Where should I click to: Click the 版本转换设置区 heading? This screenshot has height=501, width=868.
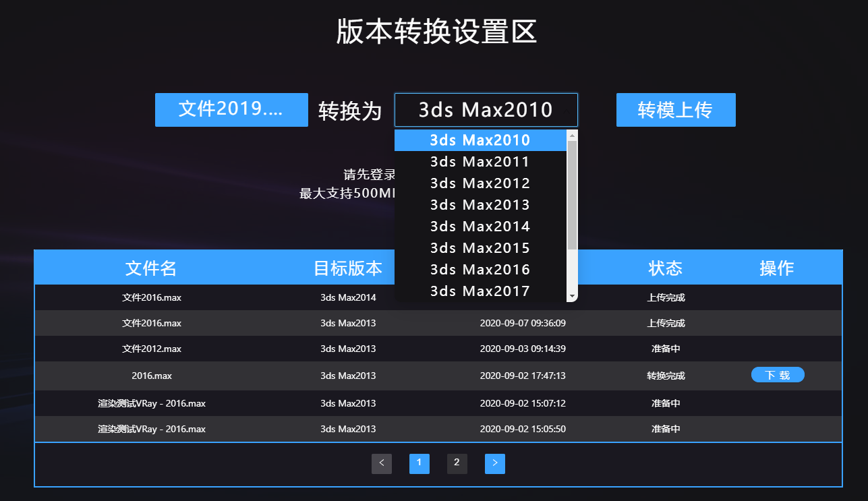click(x=436, y=32)
